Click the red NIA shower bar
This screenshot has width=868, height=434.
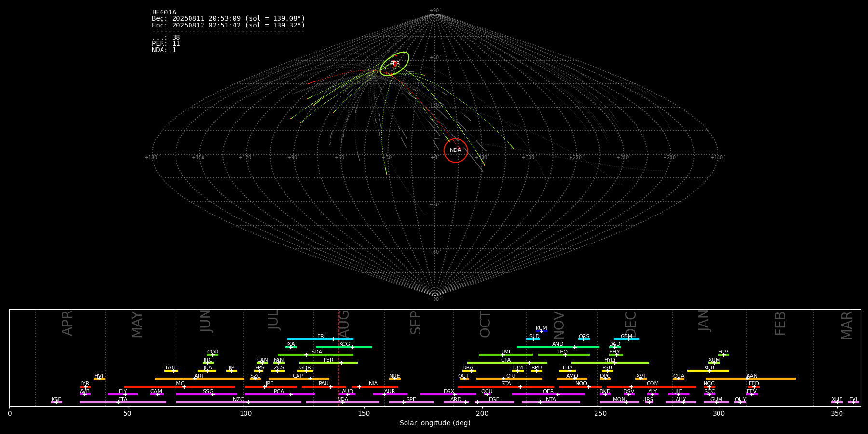coord(375,386)
